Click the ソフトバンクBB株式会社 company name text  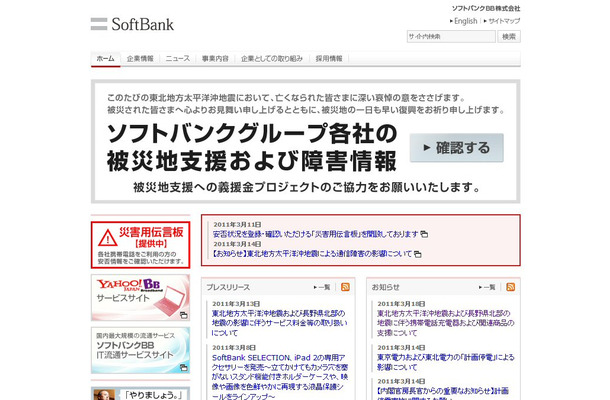[486, 8]
